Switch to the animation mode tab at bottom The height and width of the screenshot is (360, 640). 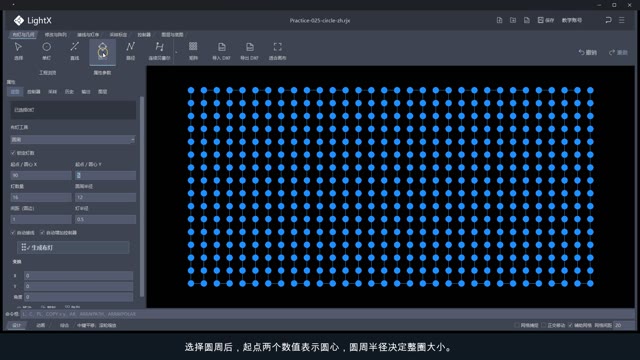pos(40,325)
